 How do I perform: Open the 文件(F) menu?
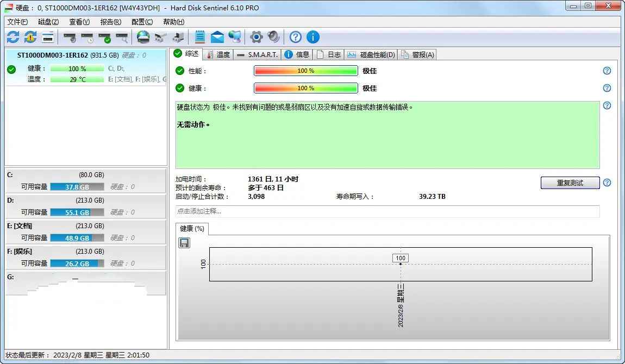pyautogui.click(x=17, y=22)
